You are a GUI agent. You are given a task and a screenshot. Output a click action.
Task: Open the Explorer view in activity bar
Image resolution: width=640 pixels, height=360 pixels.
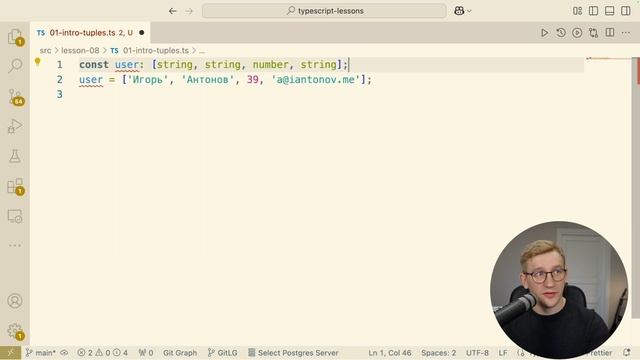point(15,37)
